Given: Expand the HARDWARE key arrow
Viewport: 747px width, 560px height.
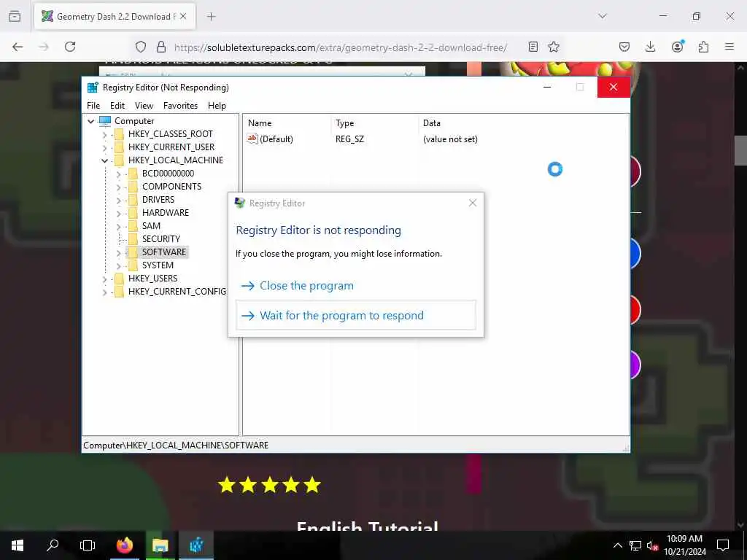Looking at the screenshot, I should (x=119, y=214).
